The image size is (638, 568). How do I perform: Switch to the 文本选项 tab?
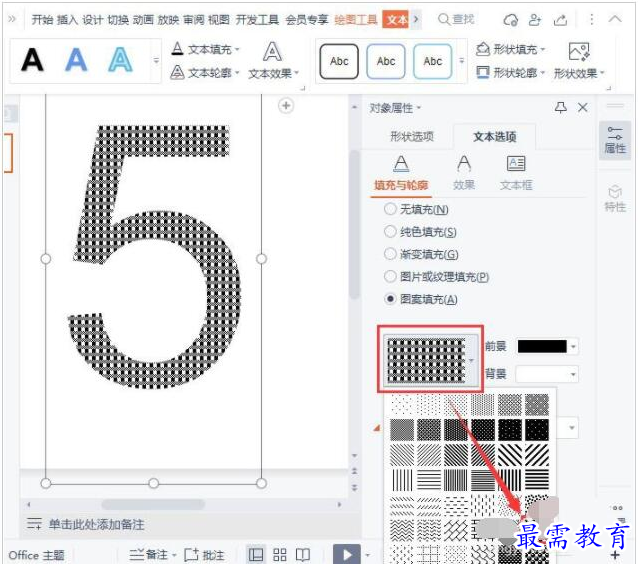pyautogui.click(x=495, y=137)
